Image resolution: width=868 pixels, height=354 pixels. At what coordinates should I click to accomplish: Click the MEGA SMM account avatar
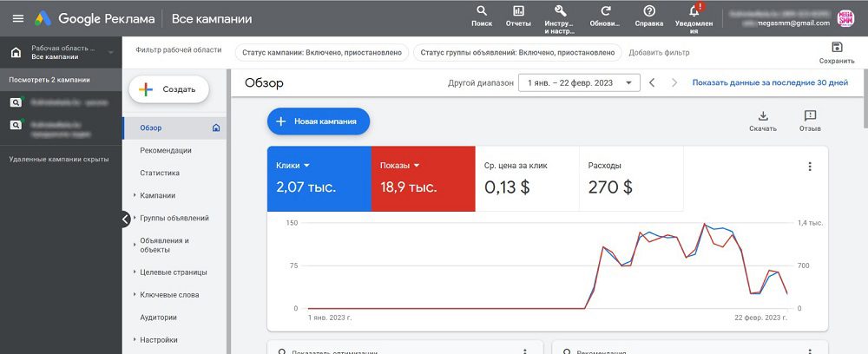point(845,18)
